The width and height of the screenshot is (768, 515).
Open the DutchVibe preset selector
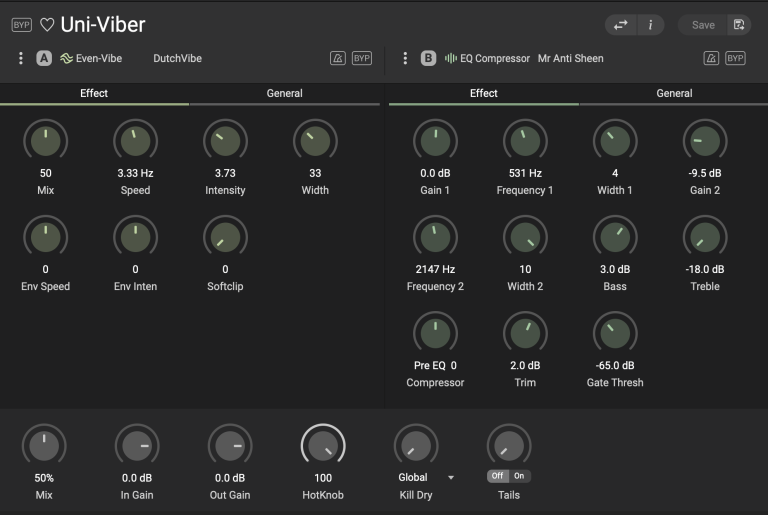pos(177,58)
